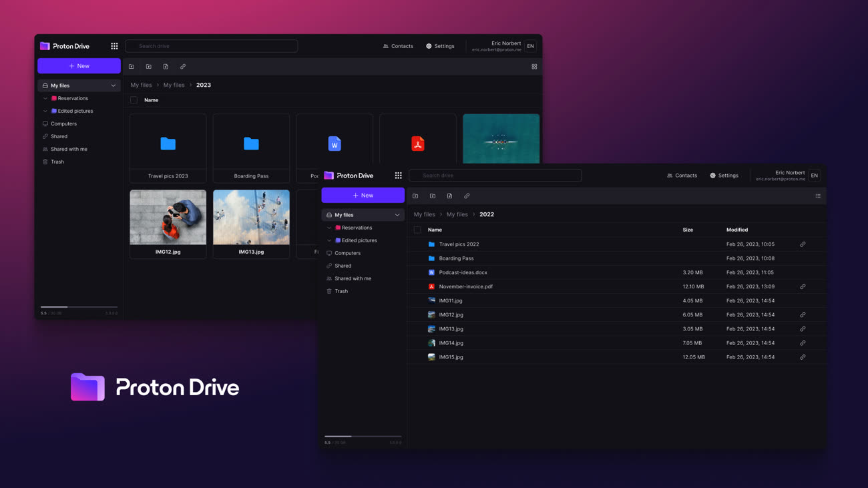The height and width of the screenshot is (488, 868).
Task: Expand the Edited pictures folder in the 2023 sidebar
Action: [x=45, y=111]
